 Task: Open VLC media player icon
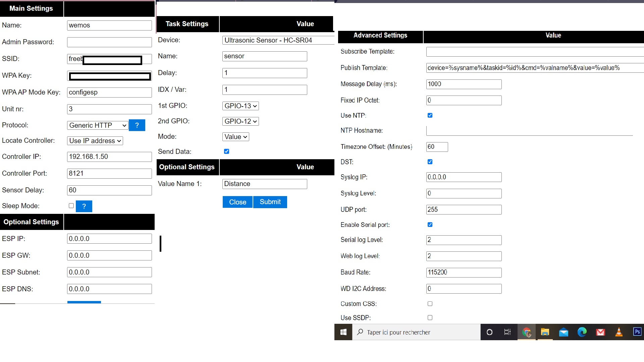619,332
